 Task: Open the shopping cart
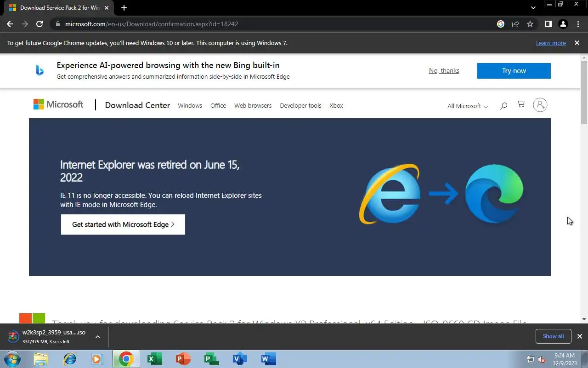tap(521, 104)
